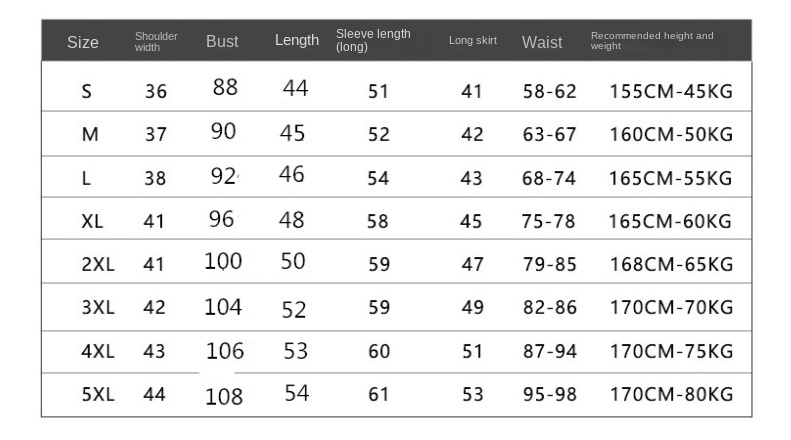The image size is (791, 440).
Task: Click bust value 106 in 4XL row
Action: (225, 351)
